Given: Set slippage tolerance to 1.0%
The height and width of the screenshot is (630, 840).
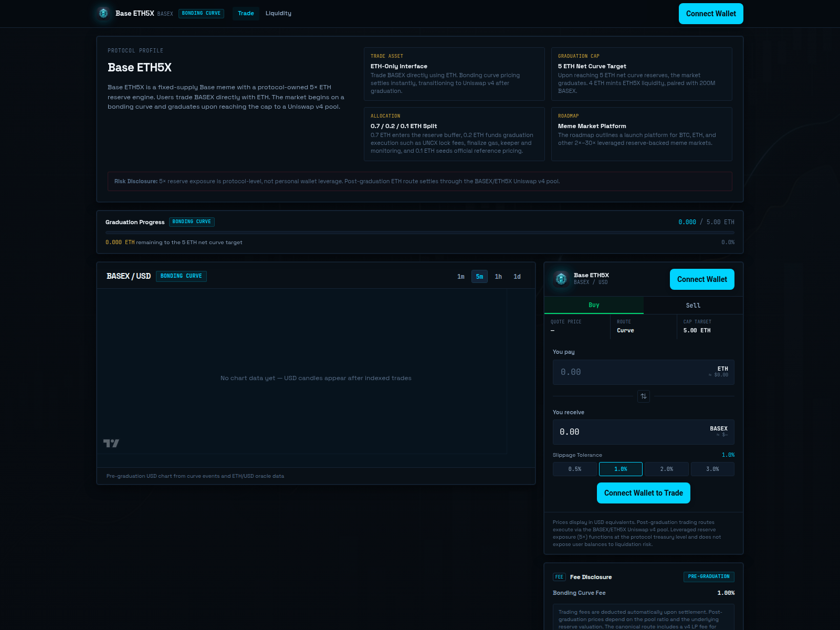Looking at the screenshot, I should point(621,469).
